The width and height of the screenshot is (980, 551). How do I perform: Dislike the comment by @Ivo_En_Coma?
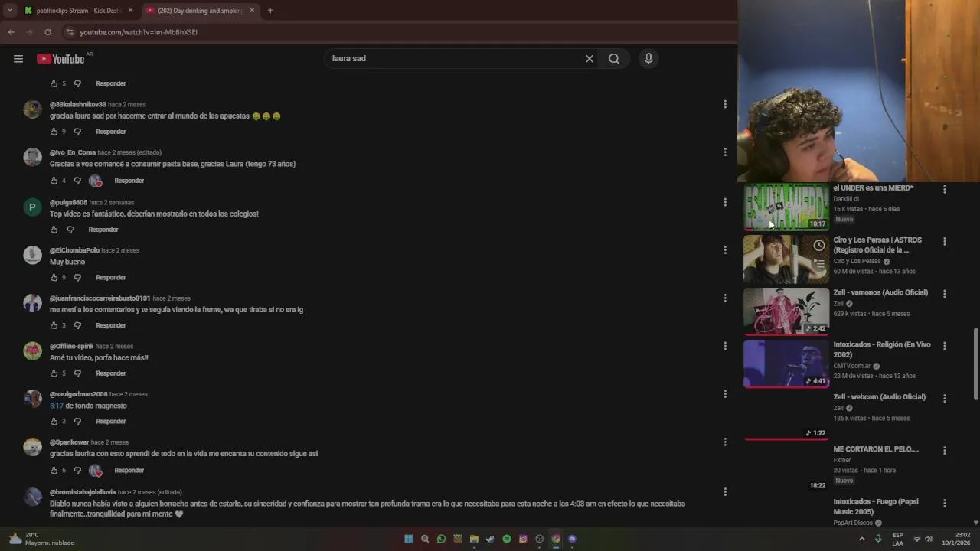pos(77,181)
